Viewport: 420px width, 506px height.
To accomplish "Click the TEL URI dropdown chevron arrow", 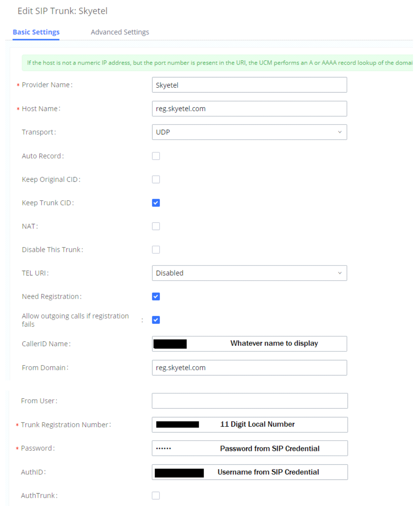I will pyautogui.click(x=339, y=273).
